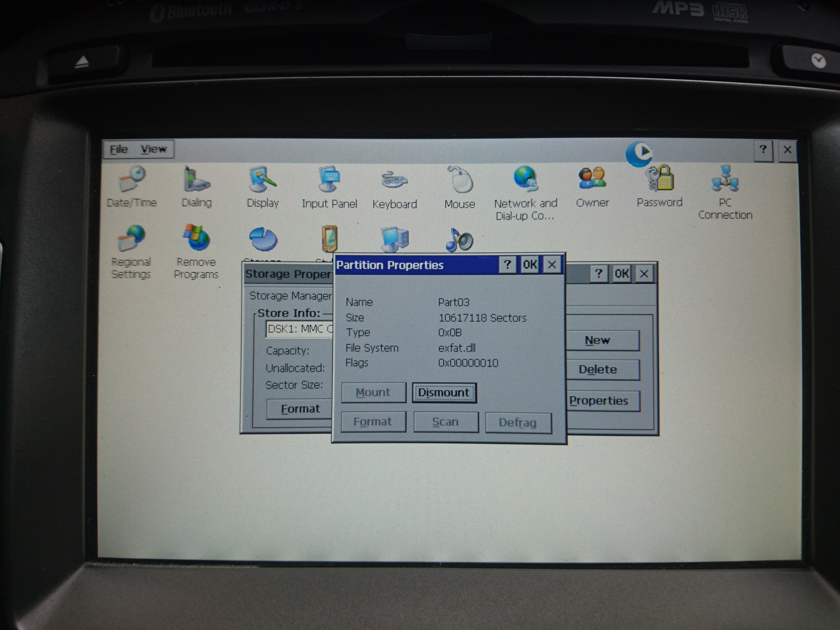Click the blue media player arrow icon

point(639,154)
